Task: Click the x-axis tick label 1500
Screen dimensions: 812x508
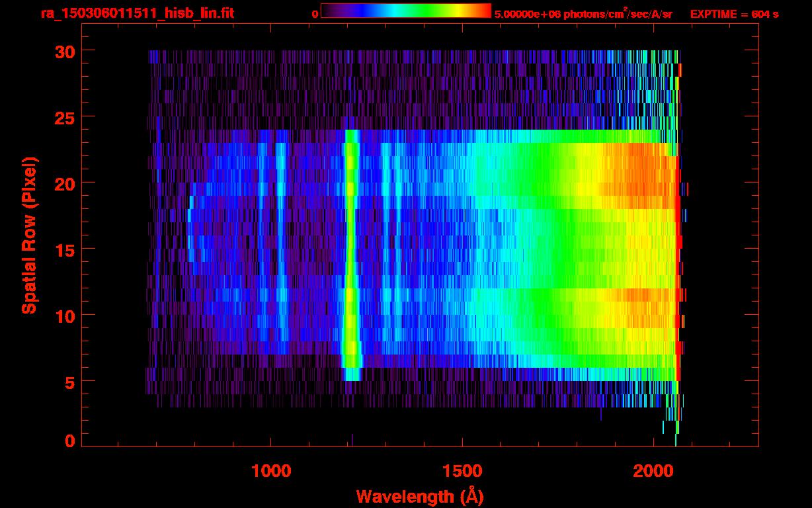Action: click(x=462, y=470)
